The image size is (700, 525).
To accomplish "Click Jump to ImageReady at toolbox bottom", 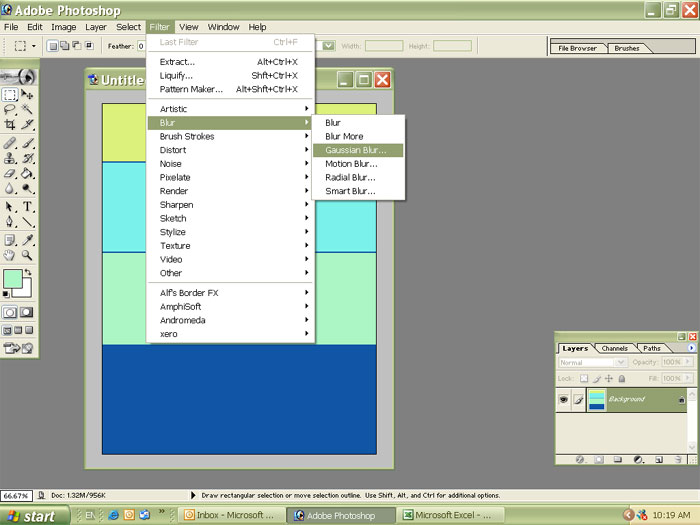I will pyautogui.click(x=19, y=348).
